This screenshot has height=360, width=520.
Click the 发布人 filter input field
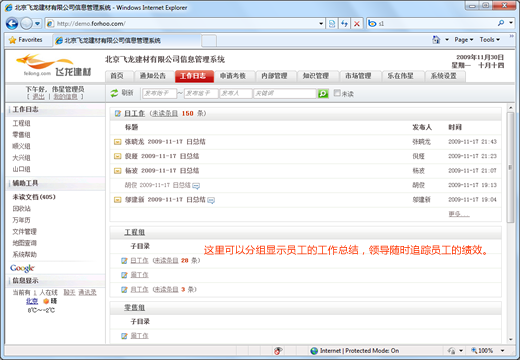click(236, 93)
